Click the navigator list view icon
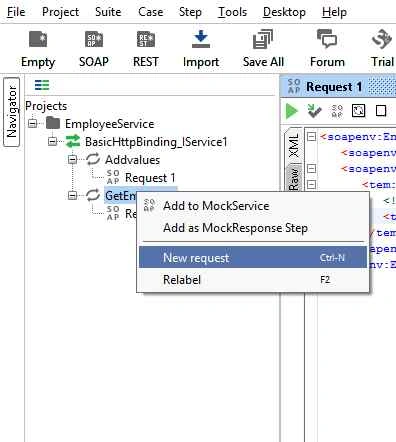This screenshot has height=442, width=396. coord(42,85)
